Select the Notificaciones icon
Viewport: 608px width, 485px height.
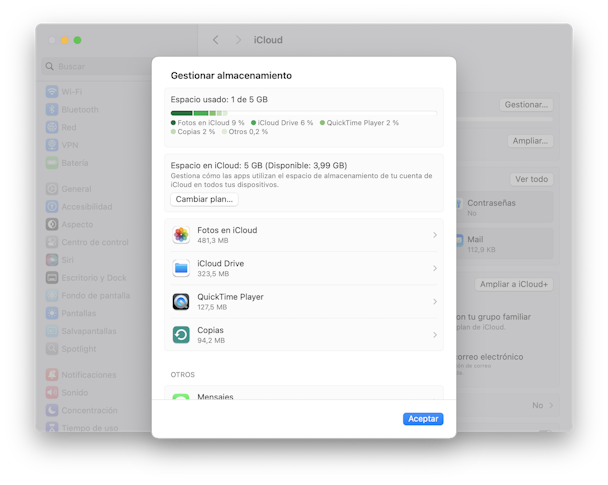tap(52, 375)
